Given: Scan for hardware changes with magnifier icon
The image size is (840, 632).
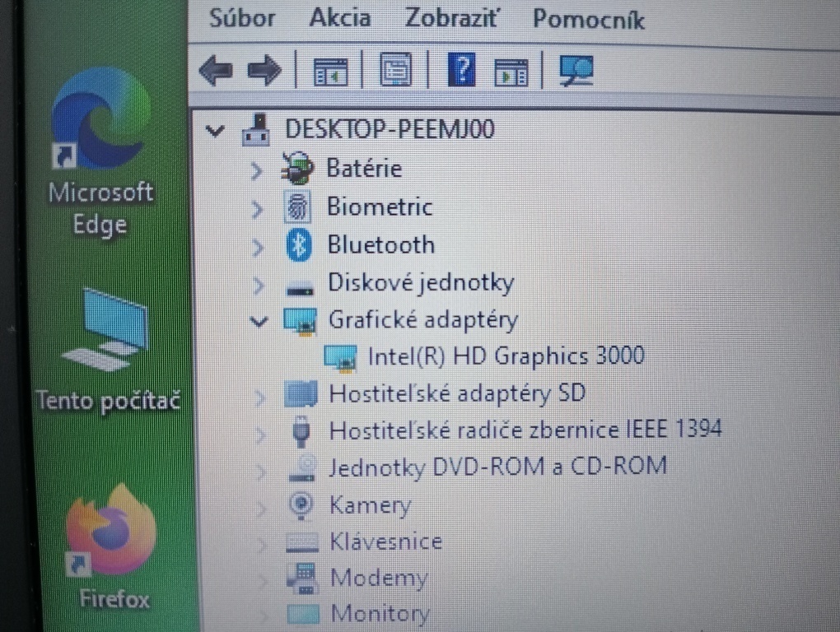Looking at the screenshot, I should (576, 72).
